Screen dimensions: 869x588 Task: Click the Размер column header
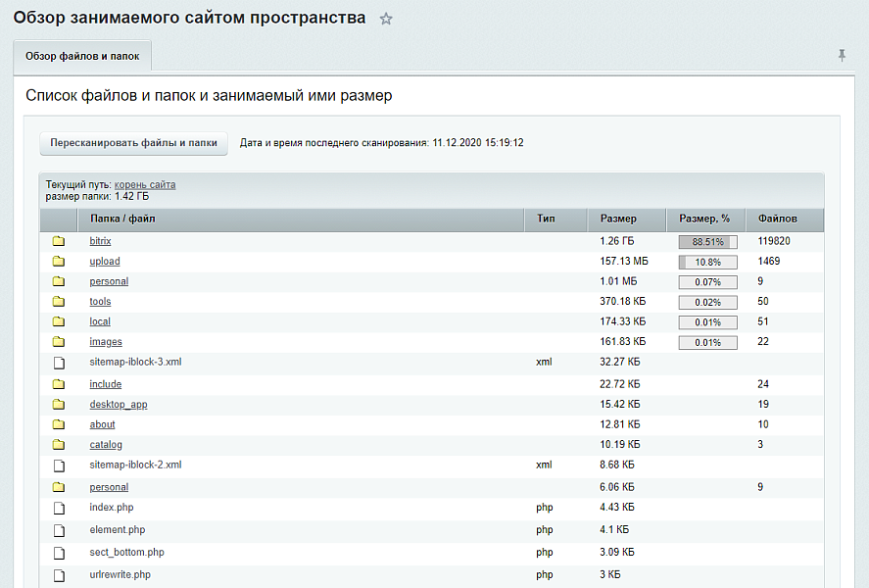618,219
